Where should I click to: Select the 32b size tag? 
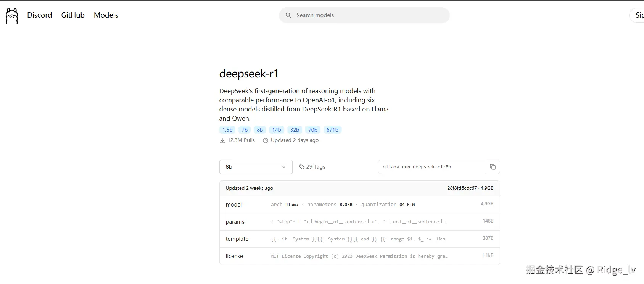point(295,130)
